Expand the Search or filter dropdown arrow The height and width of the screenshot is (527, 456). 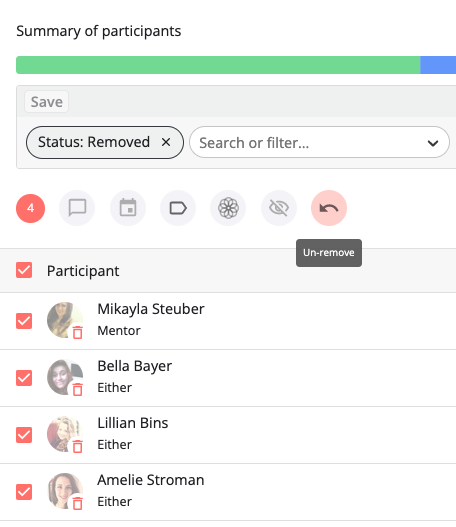[433, 143]
